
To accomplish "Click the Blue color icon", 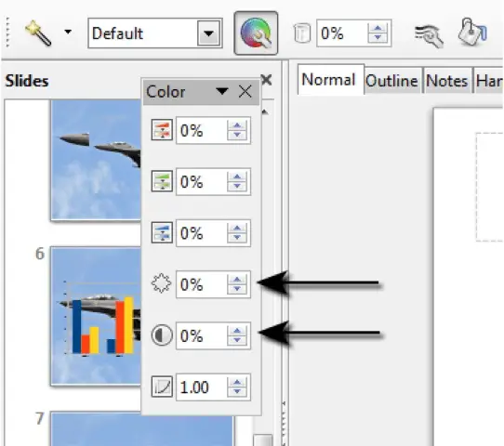I will pyautogui.click(x=162, y=232).
